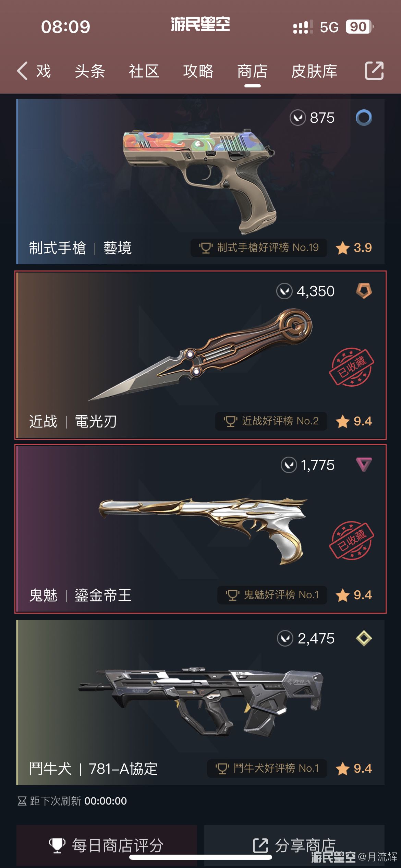The height and width of the screenshot is (868, 401).
Task: Tap the VP coin icon beside 875
Action: (x=297, y=118)
